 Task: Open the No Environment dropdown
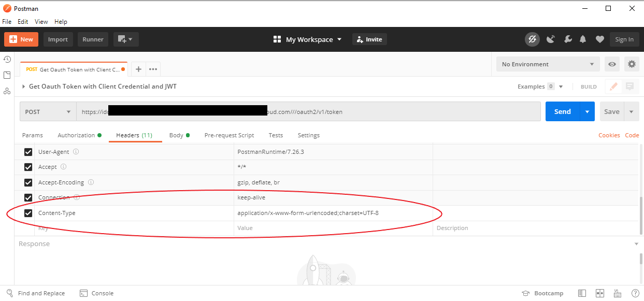(548, 64)
